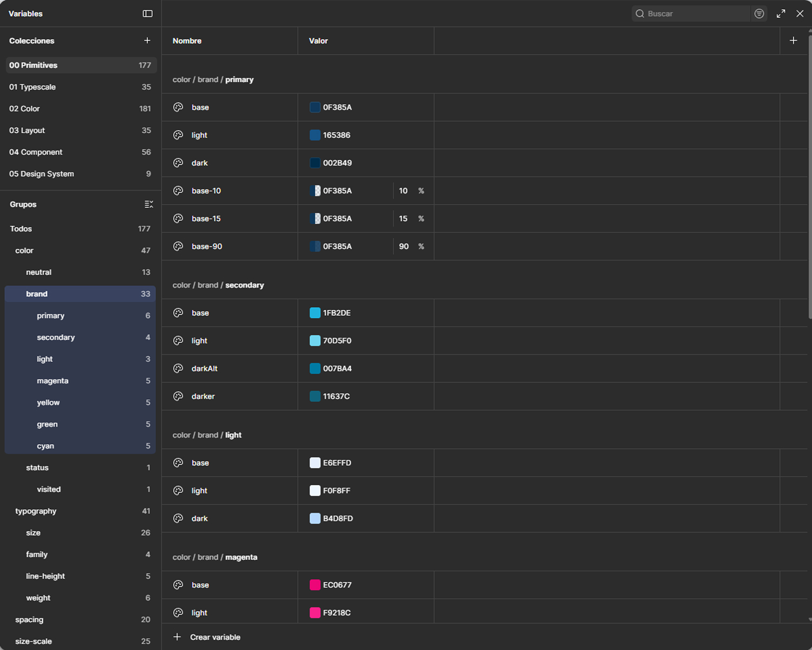Select the cyan subgroup
This screenshot has height=650, width=812.
pyautogui.click(x=80, y=445)
